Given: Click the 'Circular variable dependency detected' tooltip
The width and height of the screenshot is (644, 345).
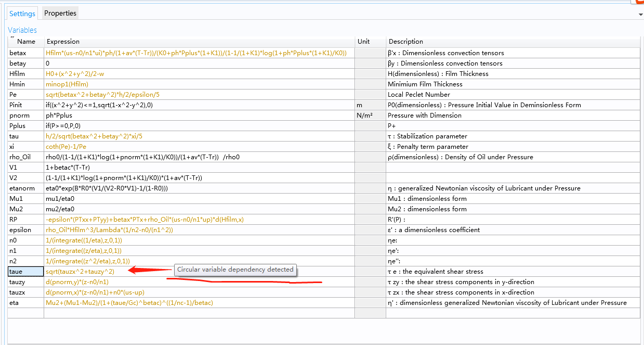Looking at the screenshot, I should click(235, 270).
